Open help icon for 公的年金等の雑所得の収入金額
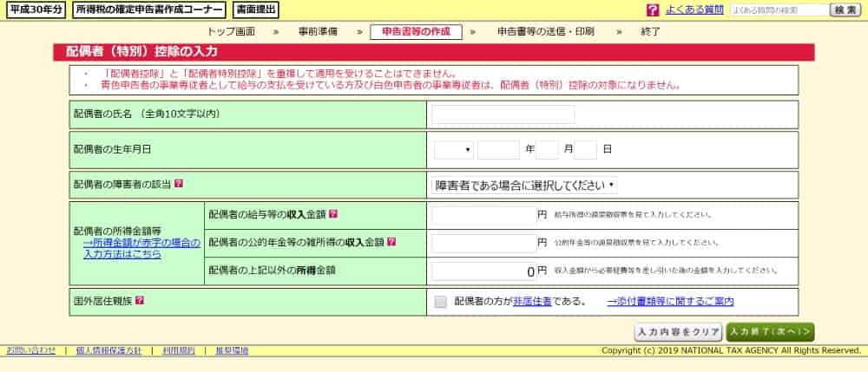868x372 pixels. pos(391,242)
